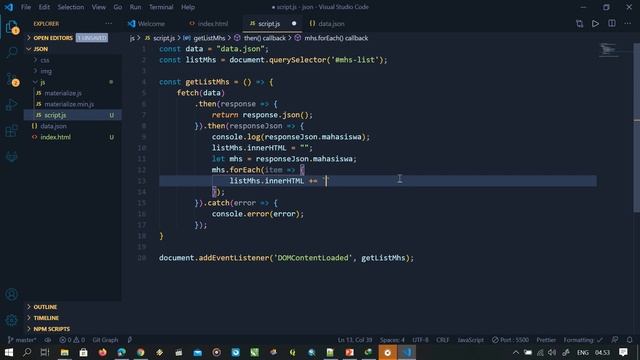Open the Edit menu
Image resolution: width=640 pixels, height=360 pixels.
(44, 7)
